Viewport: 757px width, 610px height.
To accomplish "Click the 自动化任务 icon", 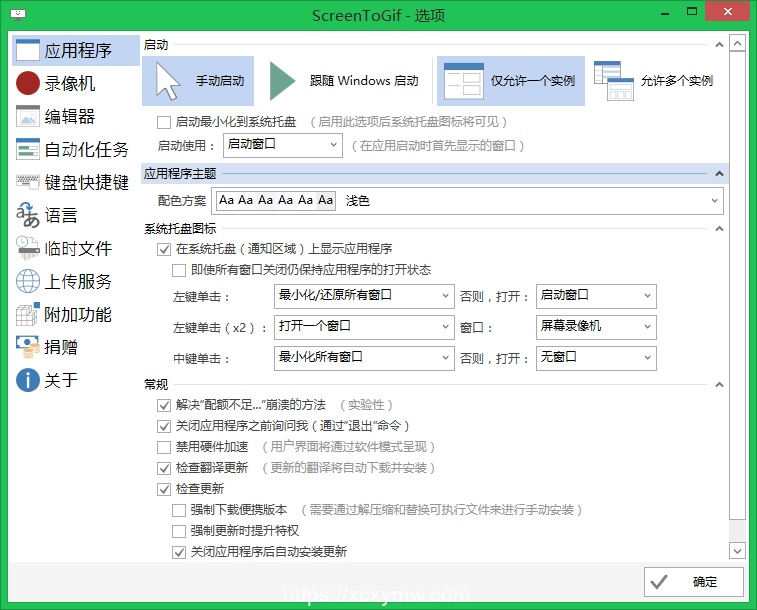I will pos(28,149).
